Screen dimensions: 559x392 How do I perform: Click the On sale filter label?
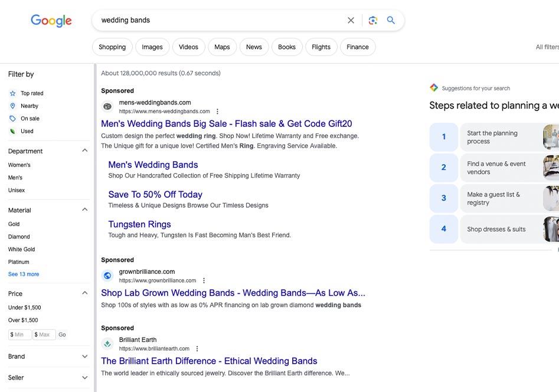click(x=30, y=119)
